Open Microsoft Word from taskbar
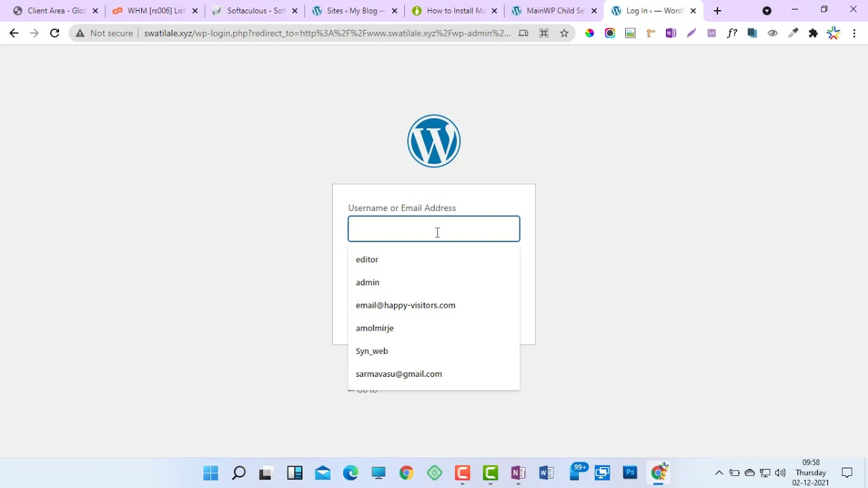The width and height of the screenshot is (868, 488). pos(546,473)
